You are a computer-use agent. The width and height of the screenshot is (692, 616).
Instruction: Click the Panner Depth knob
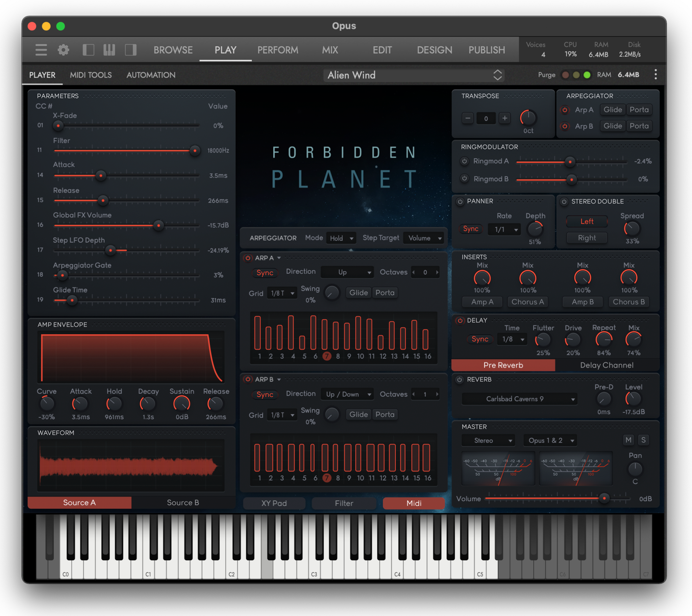[x=535, y=229]
